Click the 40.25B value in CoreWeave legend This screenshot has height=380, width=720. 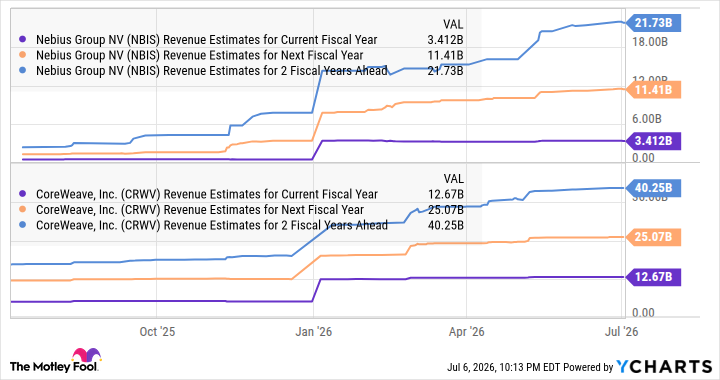445,226
